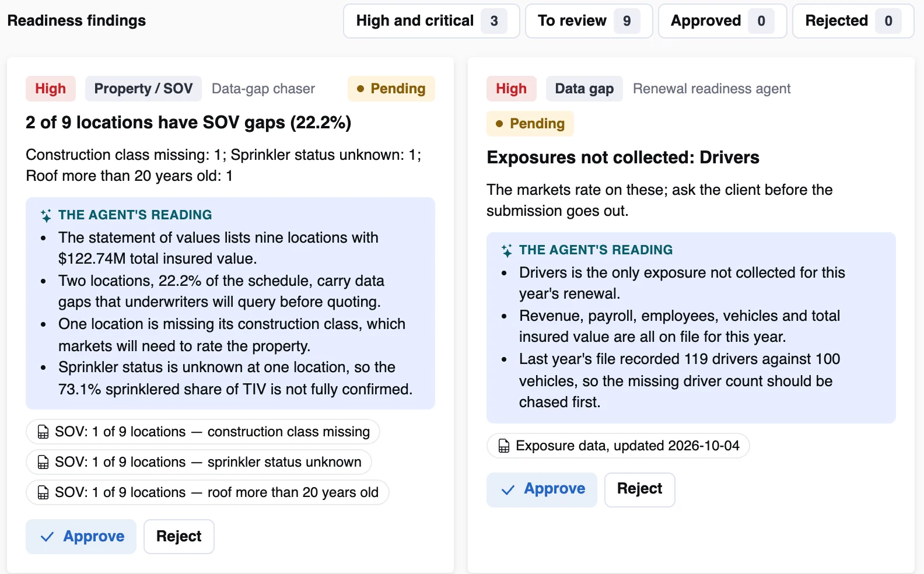This screenshot has width=924, height=574.
Task: Click the text 'Construction class missing: 1; Sprinkler status unknown: 1;'
Action: (223, 155)
